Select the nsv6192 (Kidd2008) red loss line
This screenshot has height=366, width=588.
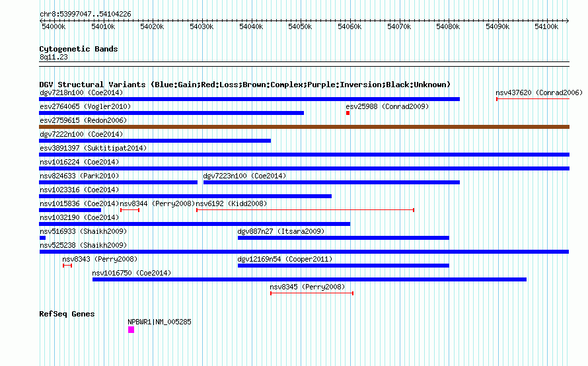(x=305, y=210)
